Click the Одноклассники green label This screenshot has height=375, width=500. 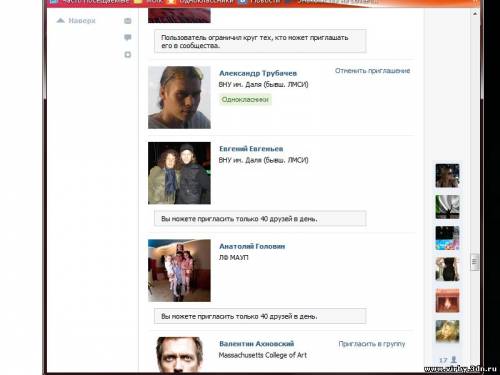(x=245, y=99)
